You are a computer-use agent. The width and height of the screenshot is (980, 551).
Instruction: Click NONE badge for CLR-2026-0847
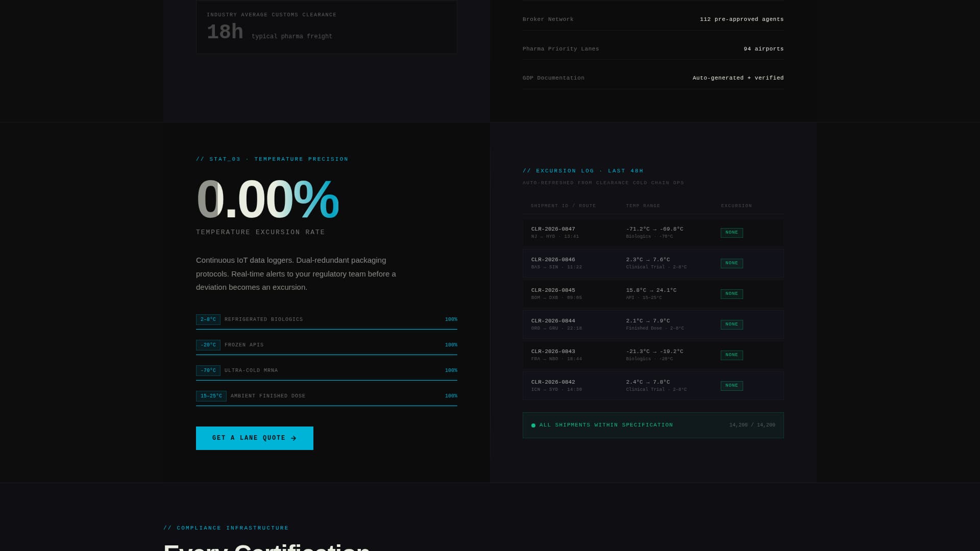coord(732,233)
